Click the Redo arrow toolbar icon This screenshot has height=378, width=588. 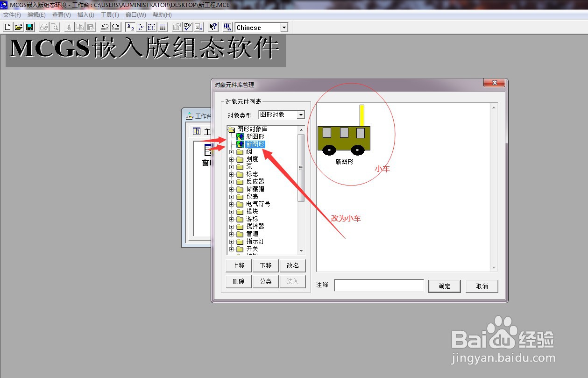tap(115, 27)
